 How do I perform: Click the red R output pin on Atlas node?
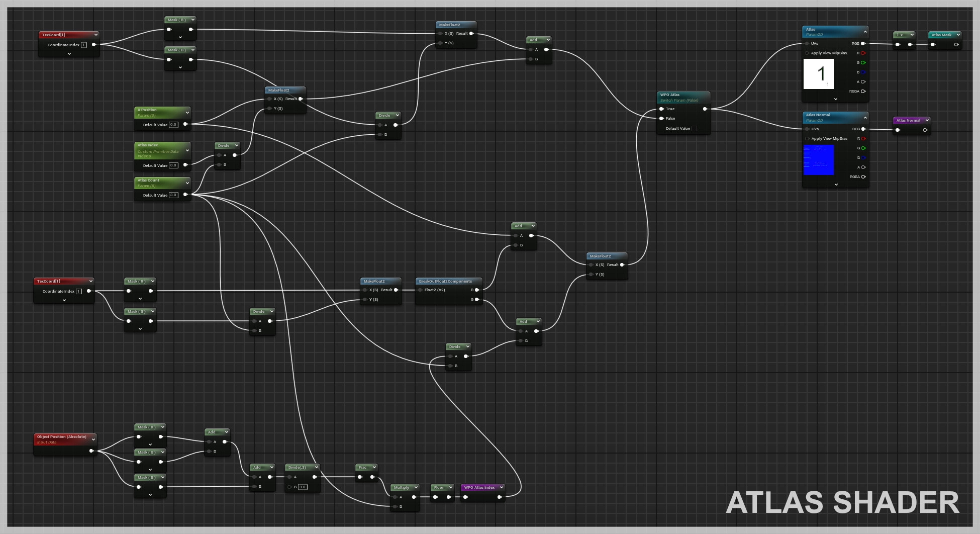pyautogui.click(x=863, y=53)
